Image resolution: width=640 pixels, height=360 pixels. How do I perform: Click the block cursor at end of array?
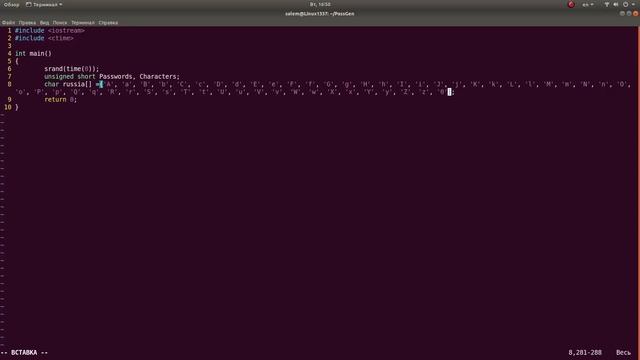449,92
